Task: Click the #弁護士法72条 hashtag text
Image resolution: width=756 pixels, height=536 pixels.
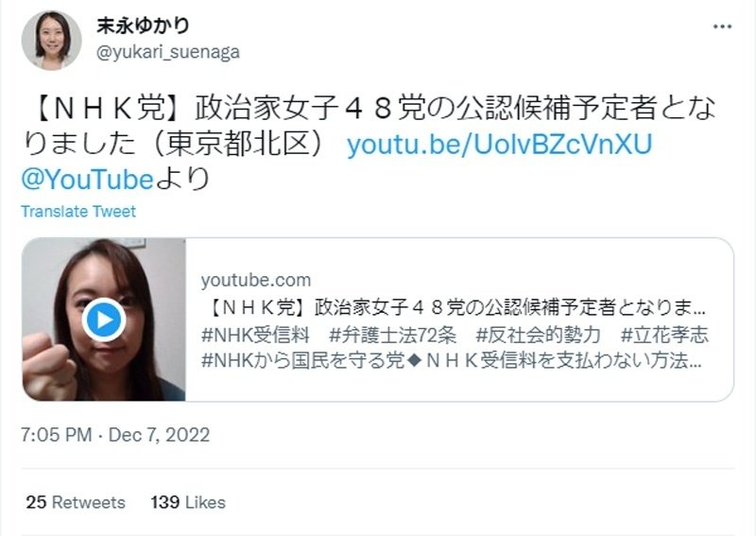Action: 392,335
